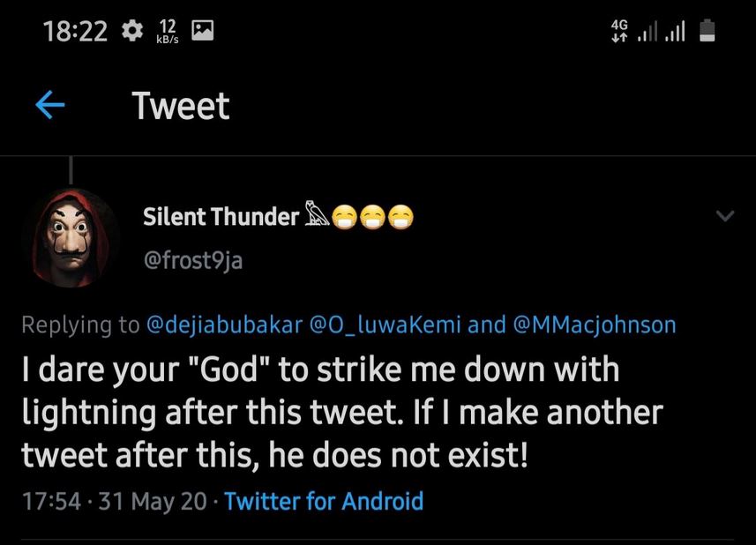756x545 pixels.
Task: Tap the @O_luwaKemi mention
Action: tap(385, 325)
